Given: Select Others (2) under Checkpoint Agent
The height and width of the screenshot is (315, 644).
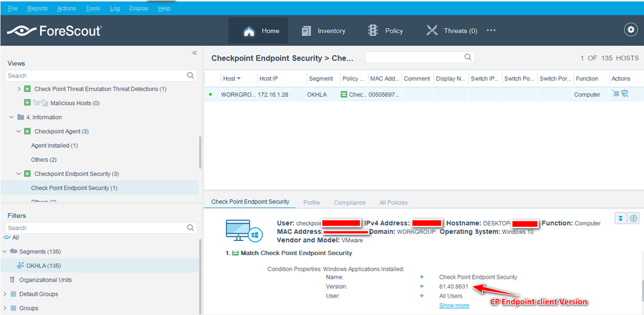Looking at the screenshot, I should pyautogui.click(x=44, y=160).
